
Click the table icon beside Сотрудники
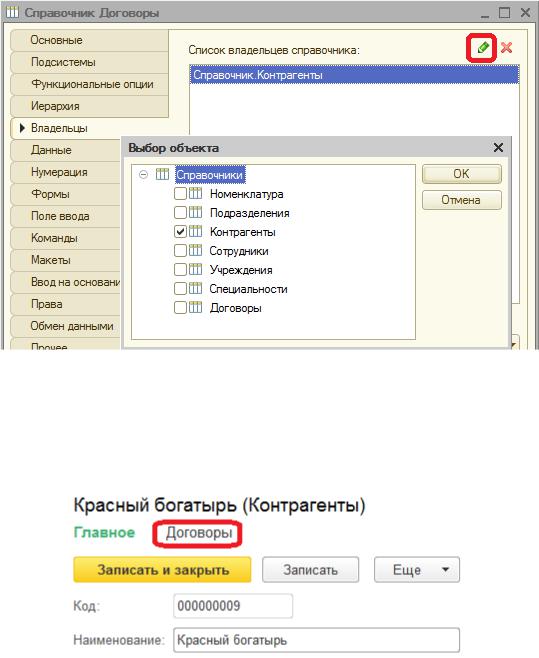(x=195, y=251)
